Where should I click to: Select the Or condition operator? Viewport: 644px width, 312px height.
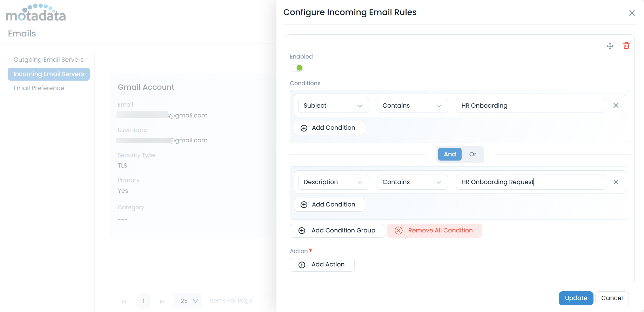tap(472, 154)
